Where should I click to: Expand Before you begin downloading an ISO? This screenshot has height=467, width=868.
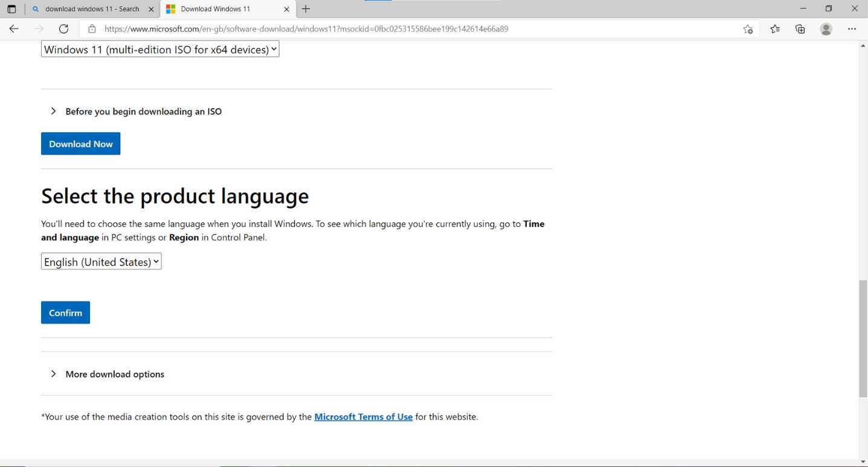coord(143,111)
